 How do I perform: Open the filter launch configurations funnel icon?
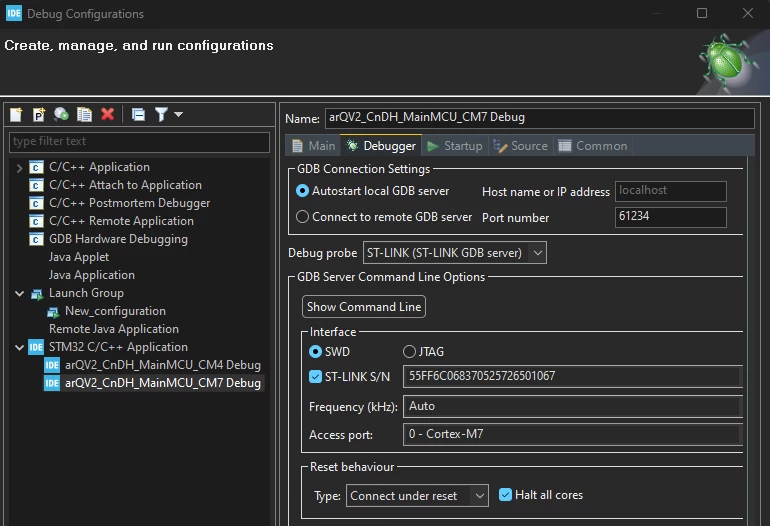pos(161,114)
